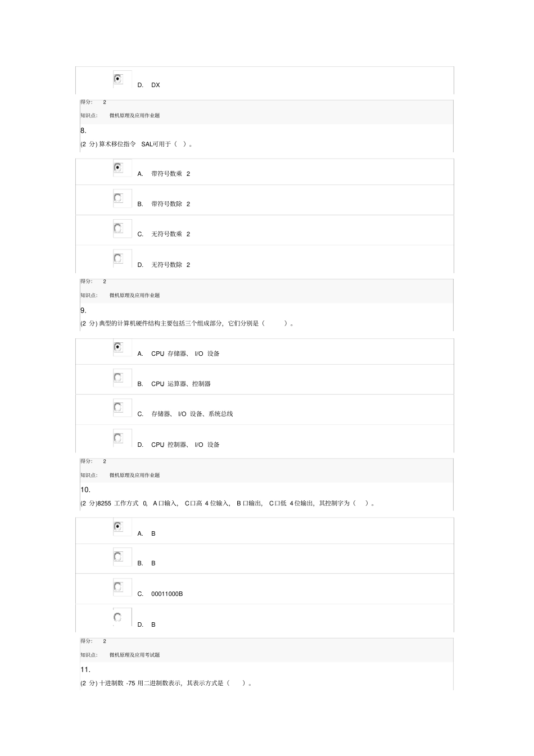
Task: Pick radio for '存储器、I/O 设备、系统总线'
Action: tap(117, 408)
